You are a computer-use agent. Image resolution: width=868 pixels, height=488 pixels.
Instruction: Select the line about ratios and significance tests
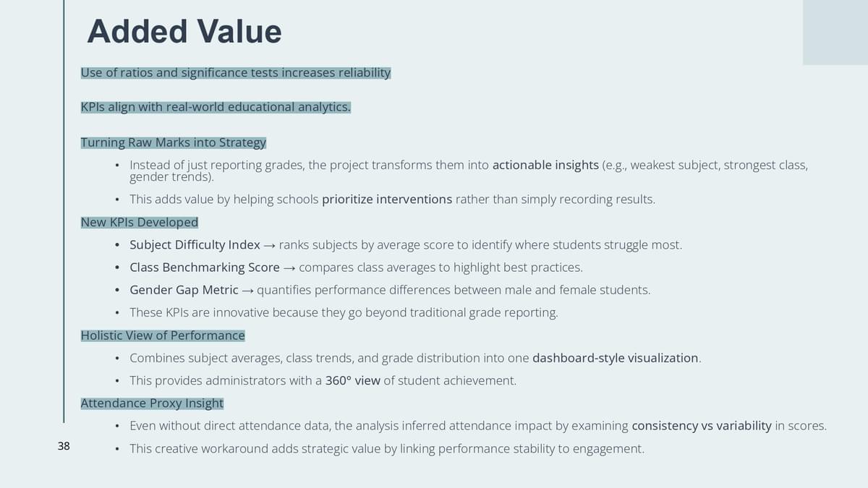click(x=235, y=73)
